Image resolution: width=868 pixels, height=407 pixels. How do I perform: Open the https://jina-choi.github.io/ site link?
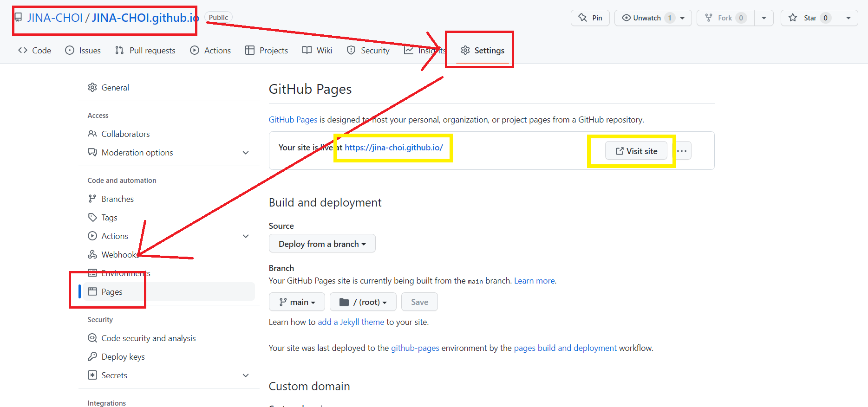[394, 148]
